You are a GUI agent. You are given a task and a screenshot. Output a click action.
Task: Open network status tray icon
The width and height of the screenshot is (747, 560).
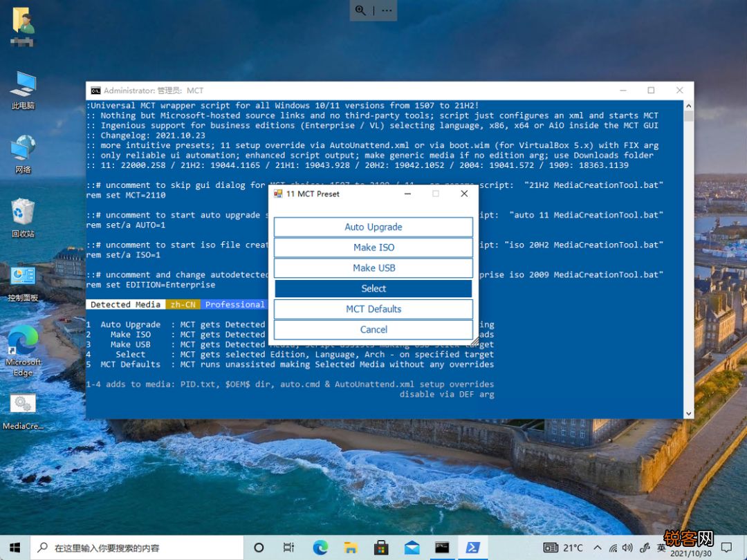[613, 548]
